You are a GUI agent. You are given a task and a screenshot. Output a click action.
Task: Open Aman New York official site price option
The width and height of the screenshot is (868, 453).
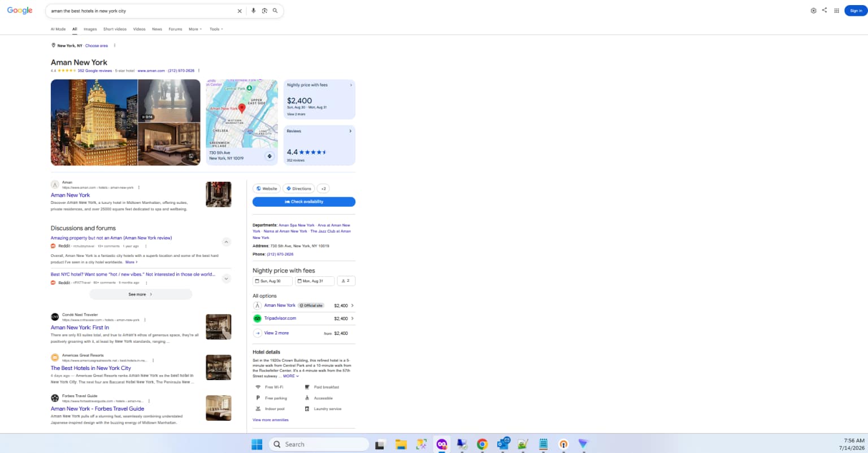coord(304,306)
